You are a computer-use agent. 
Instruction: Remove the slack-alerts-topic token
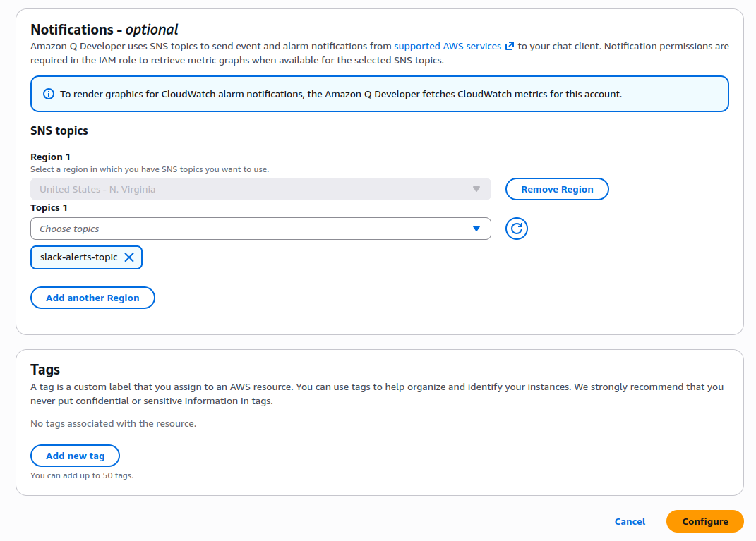(129, 257)
